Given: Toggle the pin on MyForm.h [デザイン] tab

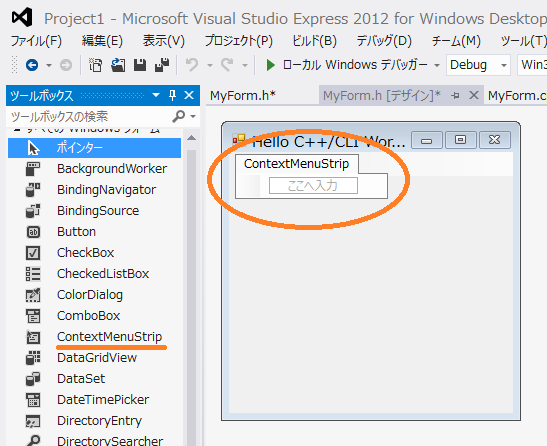Looking at the screenshot, I should (455, 95).
